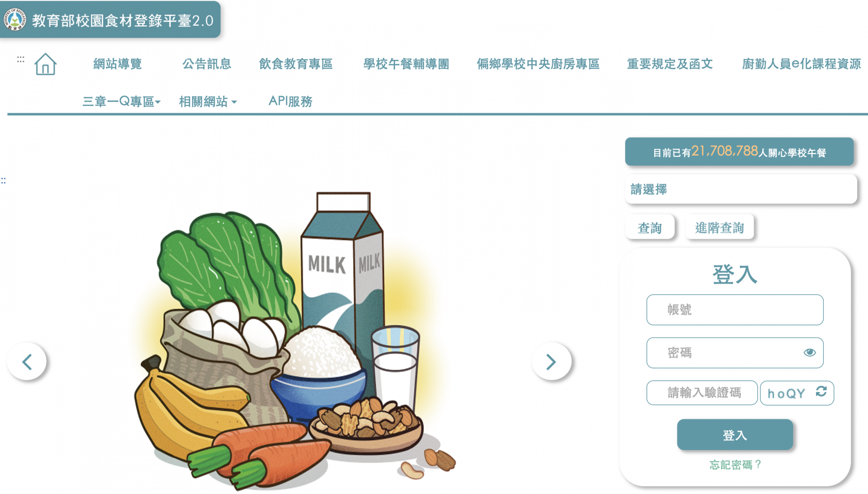868x494 pixels.
Task: Click the Ministry of Education logo
Action: point(15,20)
